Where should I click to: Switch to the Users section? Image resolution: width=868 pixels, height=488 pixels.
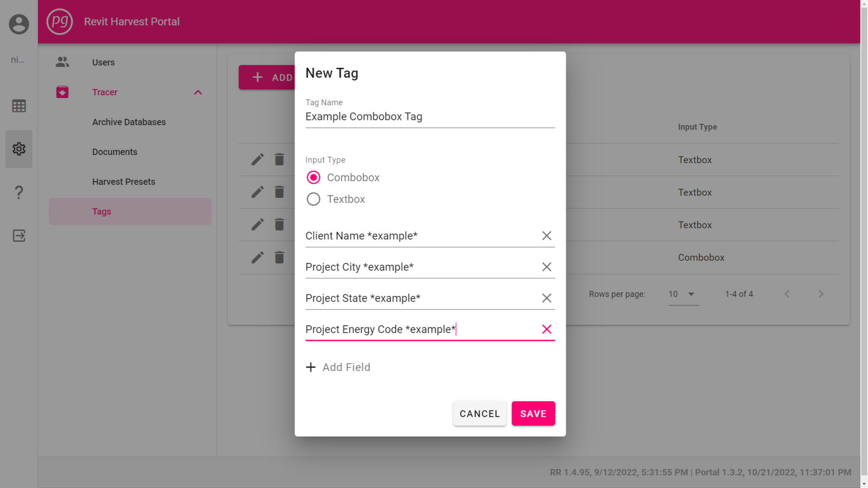tap(103, 62)
